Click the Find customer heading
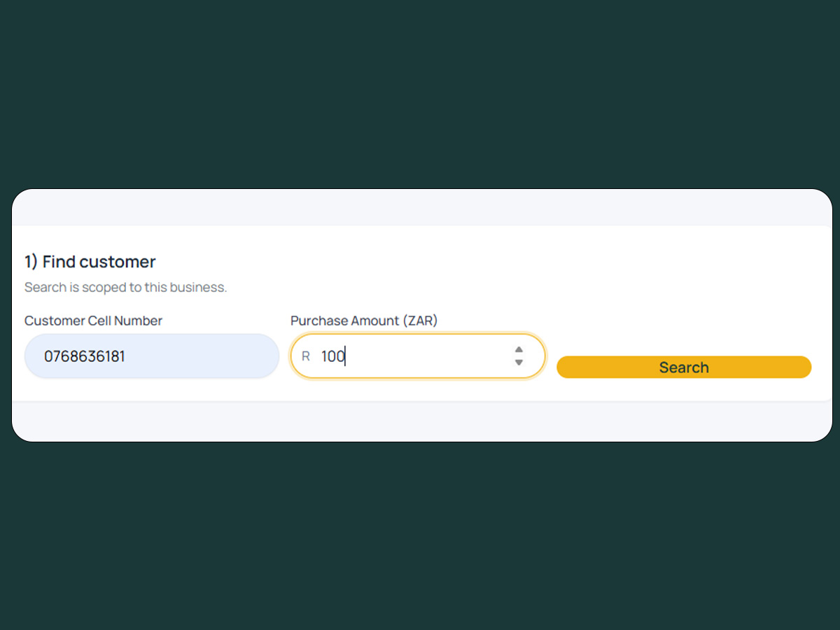This screenshot has width=840, height=630. click(90, 261)
